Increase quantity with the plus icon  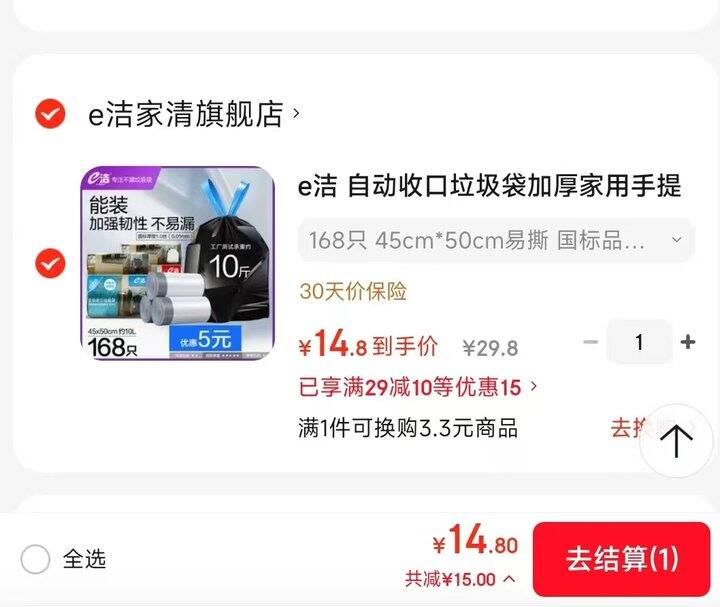point(687,342)
